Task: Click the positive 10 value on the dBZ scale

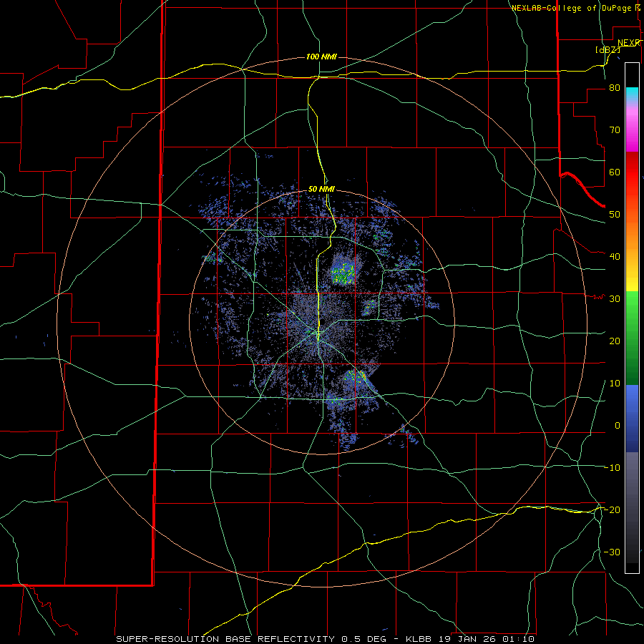Action: [x=615, y=384]
